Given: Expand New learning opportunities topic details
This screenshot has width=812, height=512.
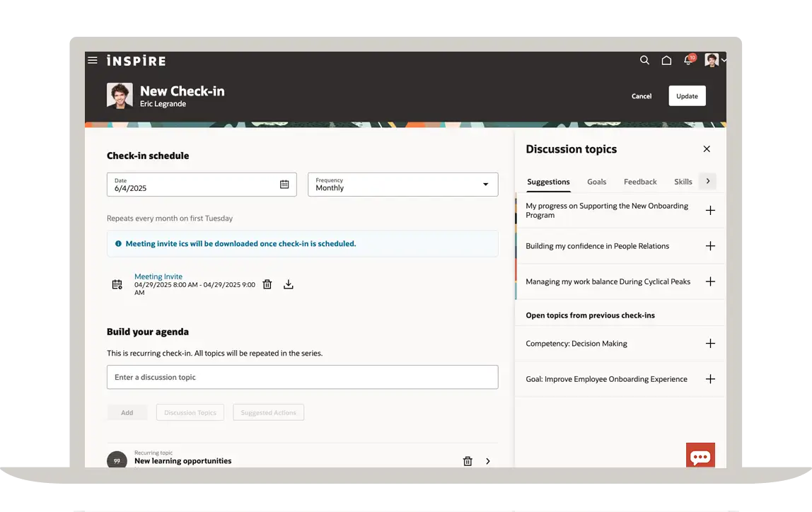Looking at the screenshot, I should [488, 461].
